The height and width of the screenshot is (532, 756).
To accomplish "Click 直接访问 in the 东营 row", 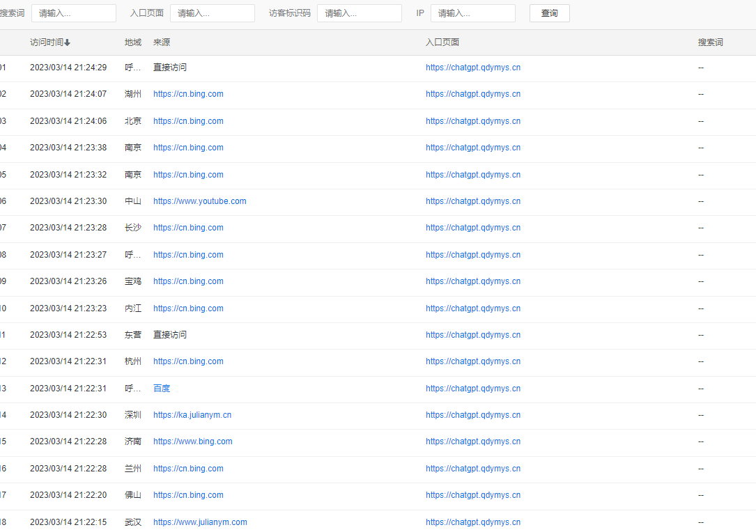I will [x=170, y=335].
